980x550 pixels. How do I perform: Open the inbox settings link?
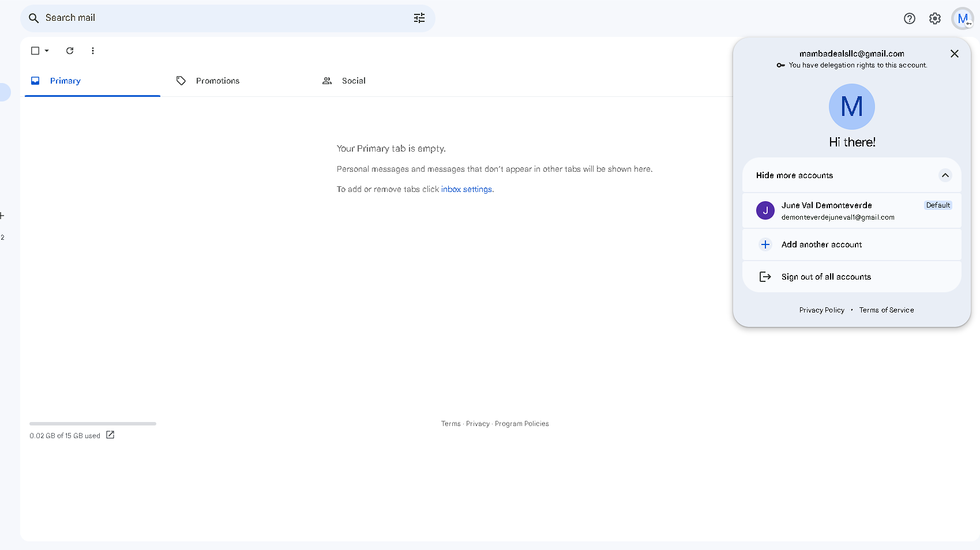pyautogui.click(x=467, y=189)
